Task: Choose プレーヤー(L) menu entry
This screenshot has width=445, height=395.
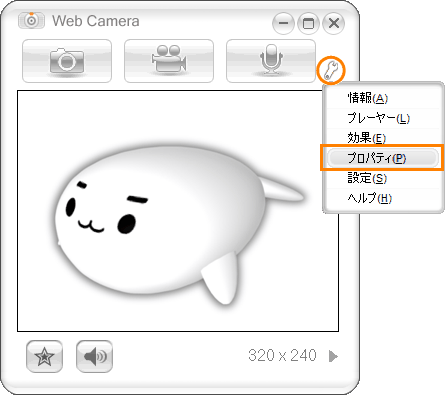Action: (383, 118)
